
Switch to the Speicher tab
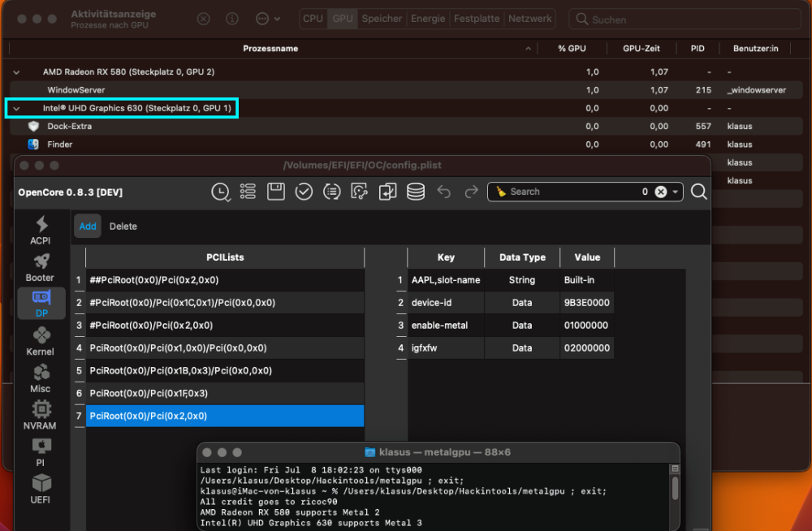(x=382, y=19)
